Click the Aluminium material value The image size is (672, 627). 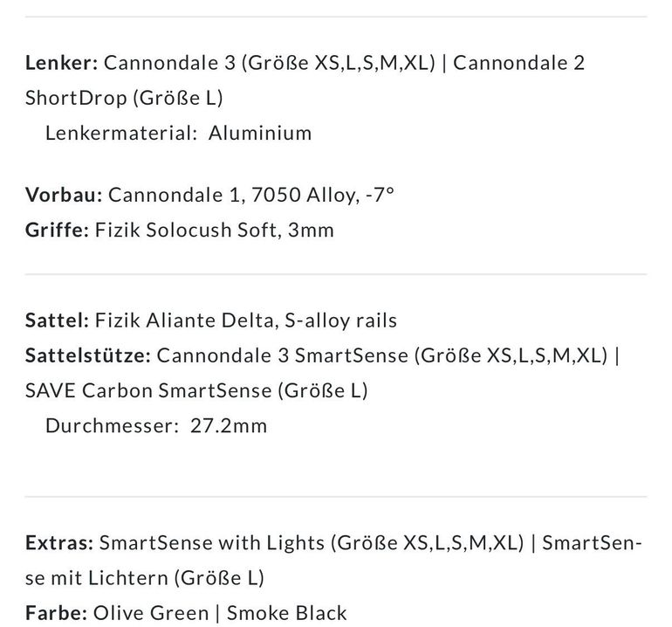tap(260, 133)
